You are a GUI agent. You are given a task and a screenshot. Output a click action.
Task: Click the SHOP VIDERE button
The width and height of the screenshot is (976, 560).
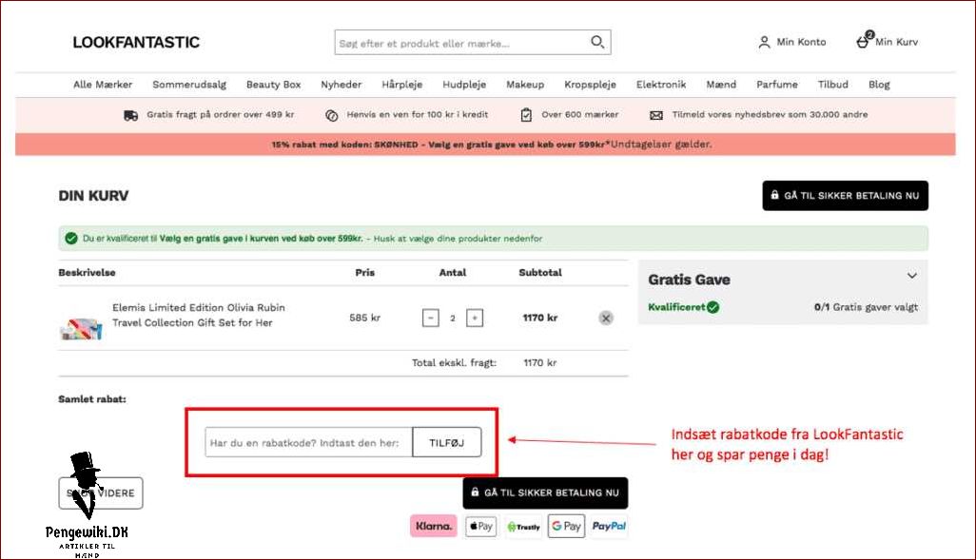click(x=101, y=492)
